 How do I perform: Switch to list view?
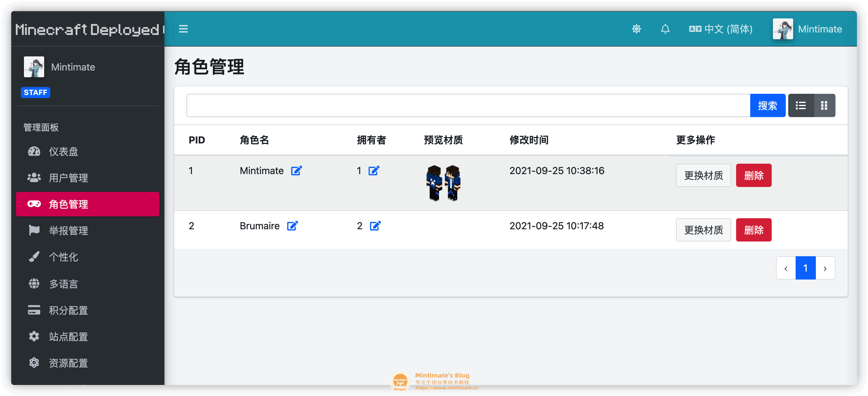click(801, 105)
